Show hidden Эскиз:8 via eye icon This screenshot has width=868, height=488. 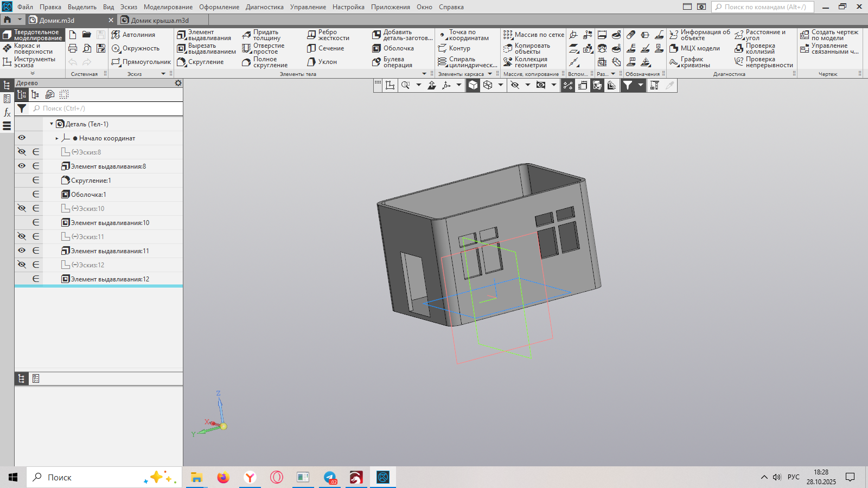[x=22, y=152]
